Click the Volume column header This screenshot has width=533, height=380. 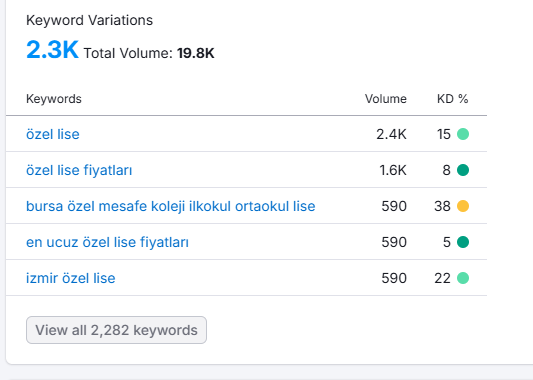pos(386,99)
